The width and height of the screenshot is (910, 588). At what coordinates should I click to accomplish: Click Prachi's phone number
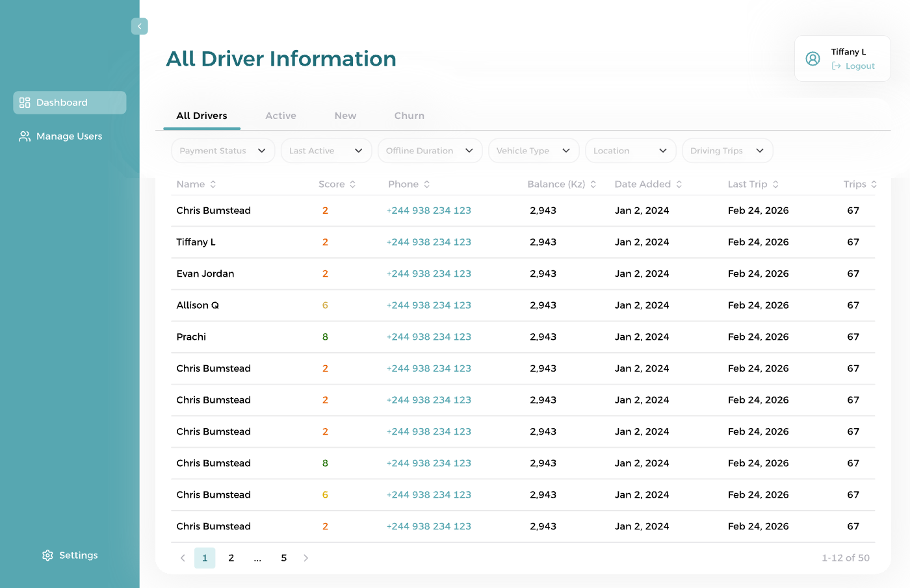click(428, 337)
